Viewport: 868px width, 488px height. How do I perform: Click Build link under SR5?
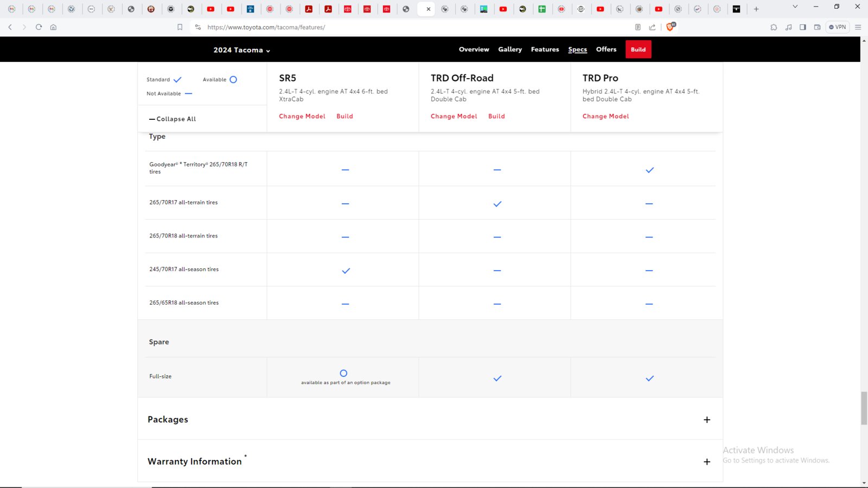[344, 116]
